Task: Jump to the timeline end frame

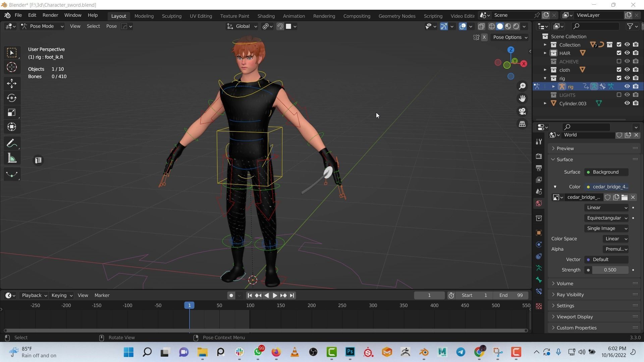Action: click(292, 296)
